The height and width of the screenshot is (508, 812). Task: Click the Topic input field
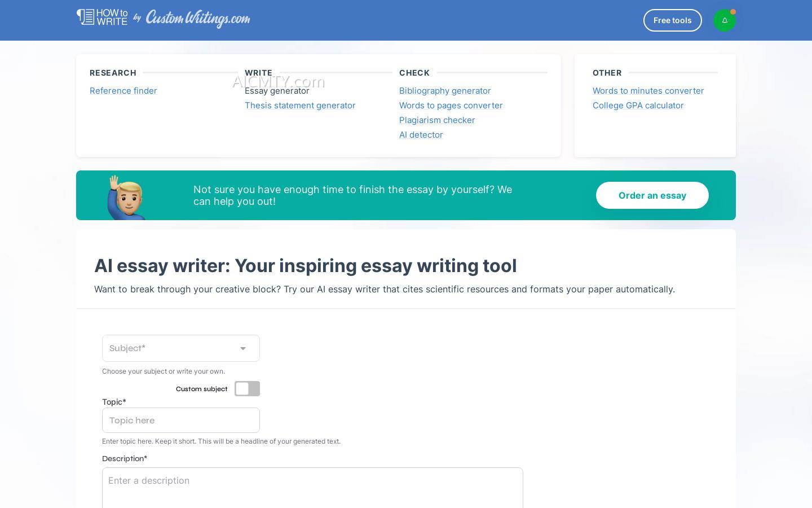coord(180,420)
